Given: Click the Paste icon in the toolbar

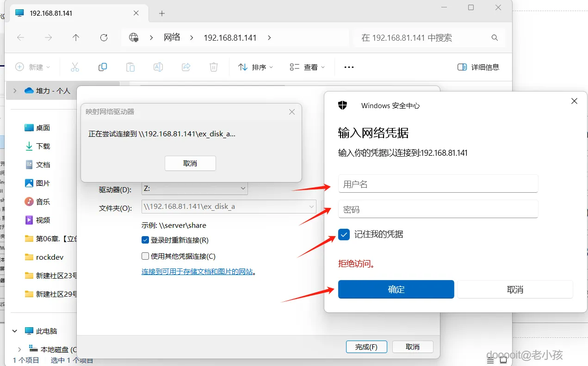Looking at the screenshot, I should [x=130, y=67].
